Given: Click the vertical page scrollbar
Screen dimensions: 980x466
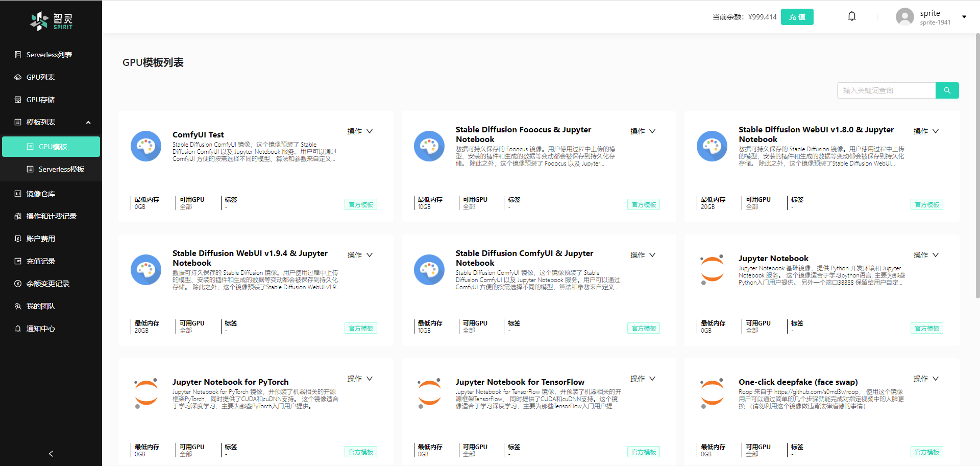Looking at the screenshot, I should 977,166.
